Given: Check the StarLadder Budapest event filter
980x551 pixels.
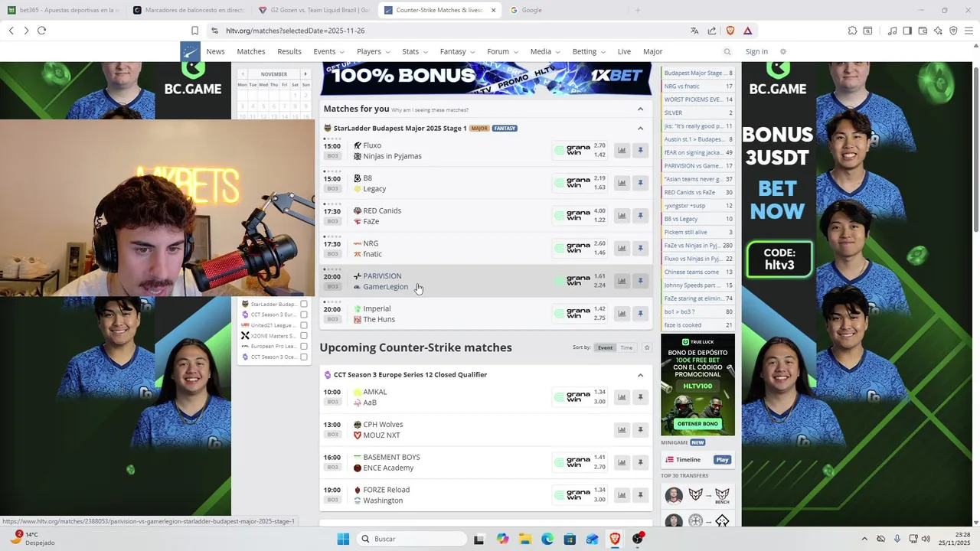Looking at the screenshot, I should (304, 304).
